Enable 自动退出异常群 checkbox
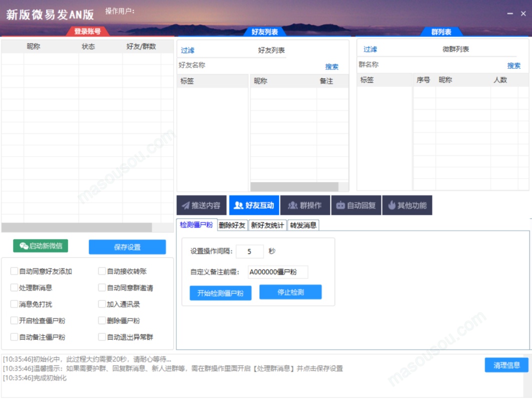Screen dimensions: 532x400 pyautogui.click(x=102, y=336)
